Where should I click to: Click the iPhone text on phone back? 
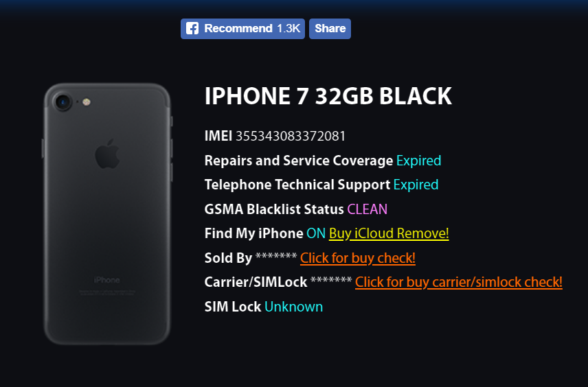[x=107, y=280]
